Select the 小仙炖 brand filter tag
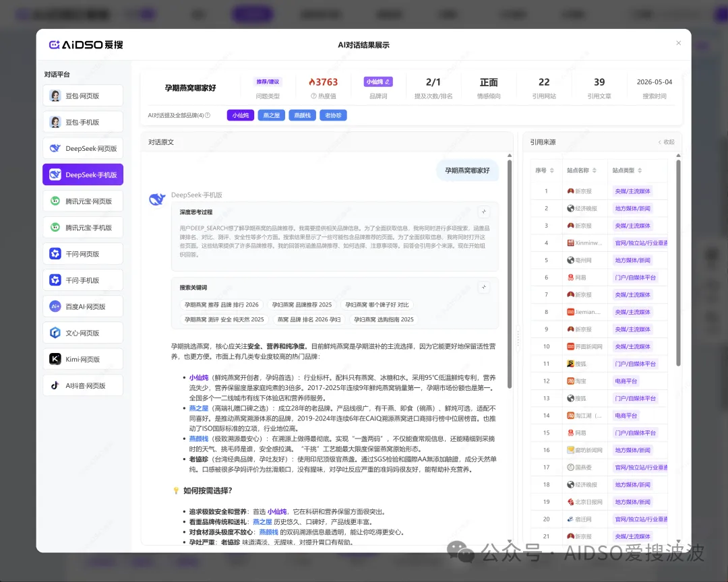Screen dimensions: 728x582 pyautogui.click(x=241, y=115)
